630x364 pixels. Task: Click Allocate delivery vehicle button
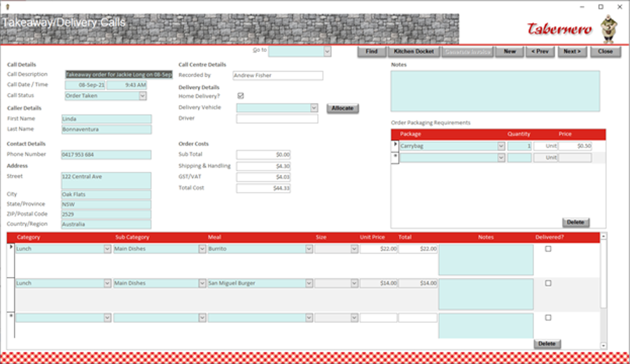pos(342,108)
